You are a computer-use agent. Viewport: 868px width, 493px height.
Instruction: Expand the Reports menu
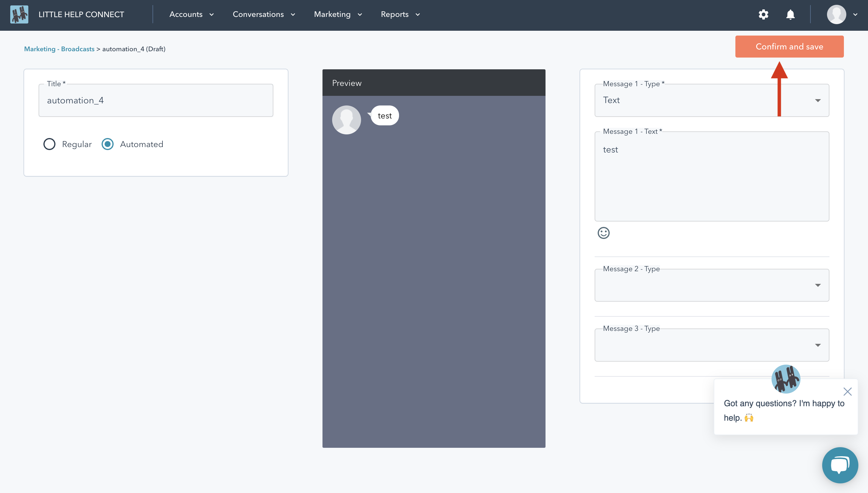(x=401, y=14)
